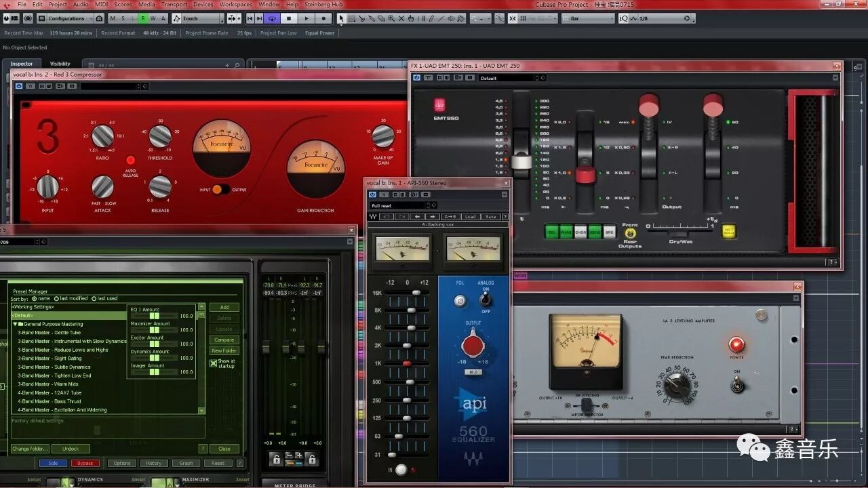
Task: Click the Make Up Gain knob
Action: (x=382, y=136)
